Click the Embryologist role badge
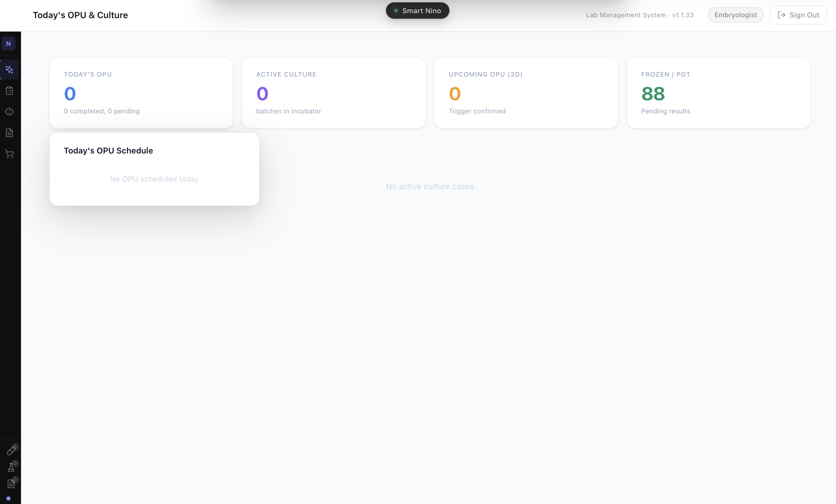The width and height of the screenshot is (836, 504). pos(736,15)
